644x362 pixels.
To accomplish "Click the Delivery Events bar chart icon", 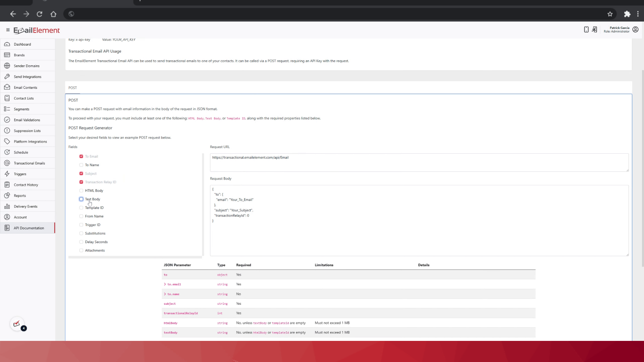I will (7, 206).
